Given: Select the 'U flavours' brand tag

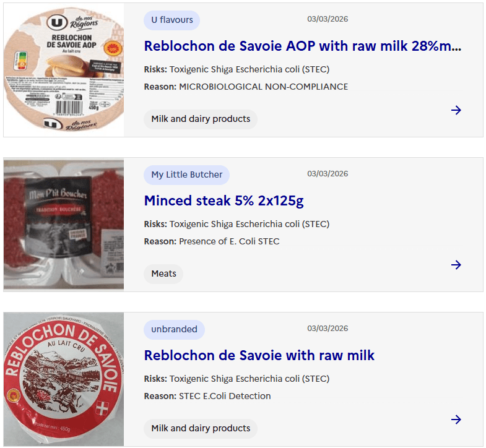Looking at the screenshot, I should 172,20.
